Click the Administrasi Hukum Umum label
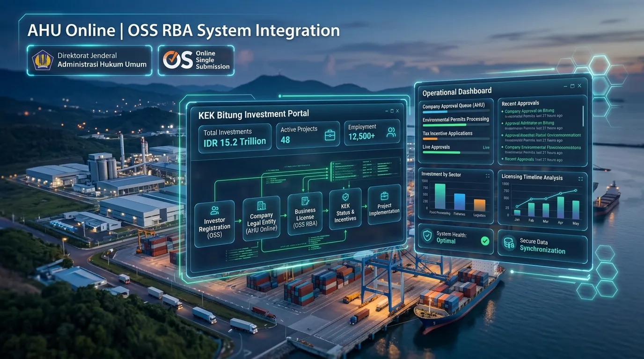 (102, 65)
